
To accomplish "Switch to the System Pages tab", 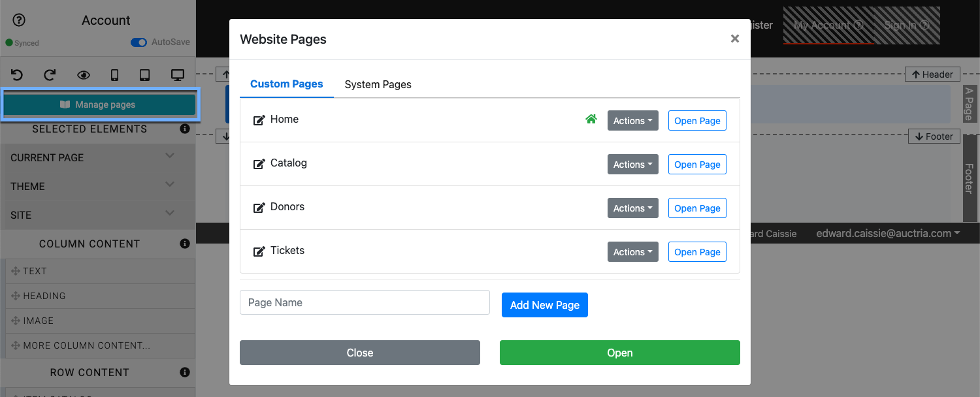I will 378,84.
